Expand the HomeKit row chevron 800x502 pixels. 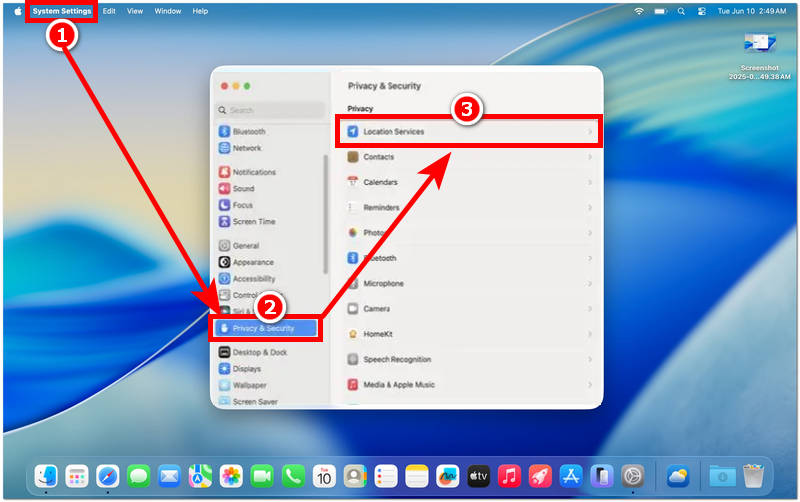point(589,334)
